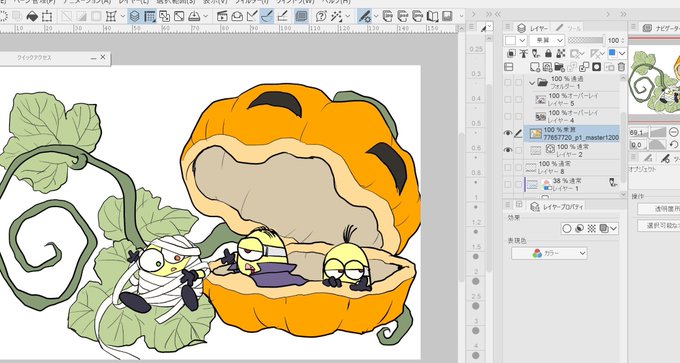Open the dropdown arrow after the snap ruler icon
Screen dimensions: 680x363
pos(206,17)
